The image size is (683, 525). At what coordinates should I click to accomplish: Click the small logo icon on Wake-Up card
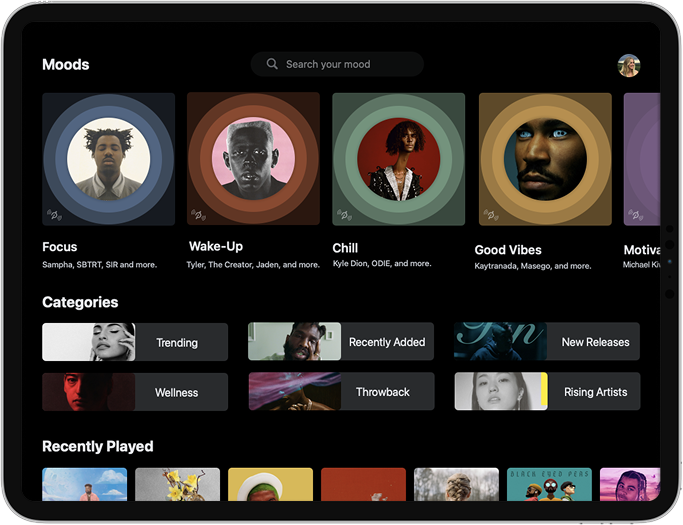pos(200,214)
